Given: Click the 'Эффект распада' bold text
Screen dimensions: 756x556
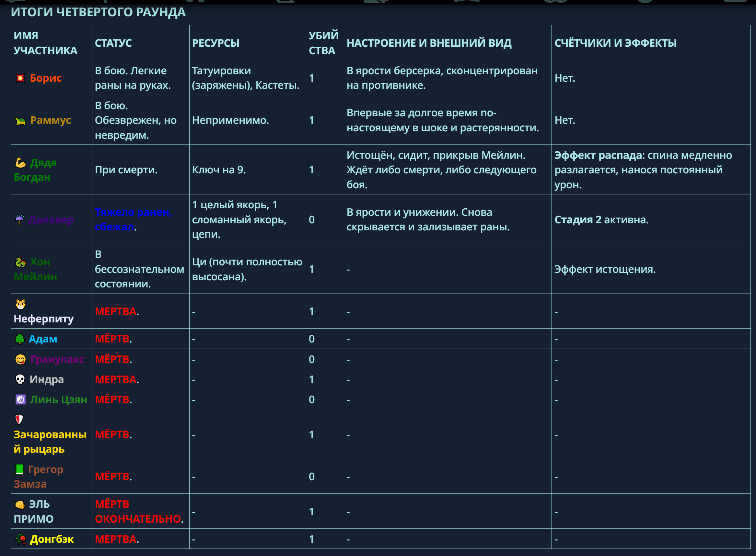Looking at the screenshot, I should point(598,155).
